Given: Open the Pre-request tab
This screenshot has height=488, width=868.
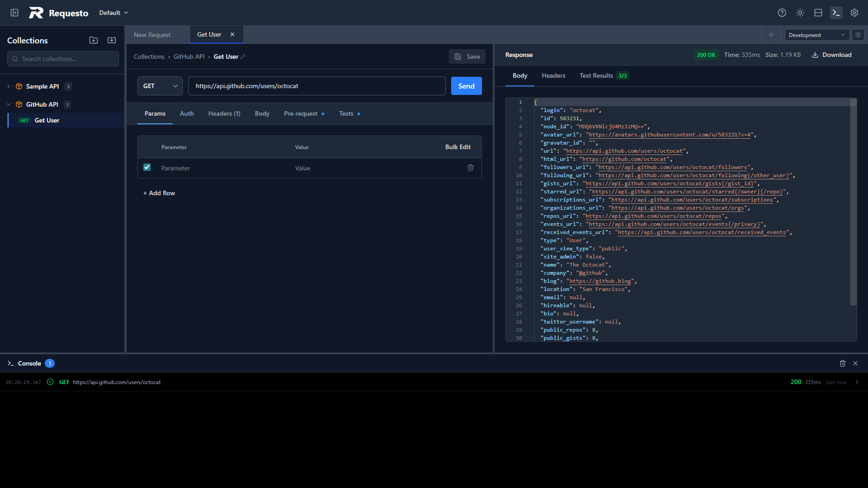Looking at the screenshot, I should click(x=304, y=113).
